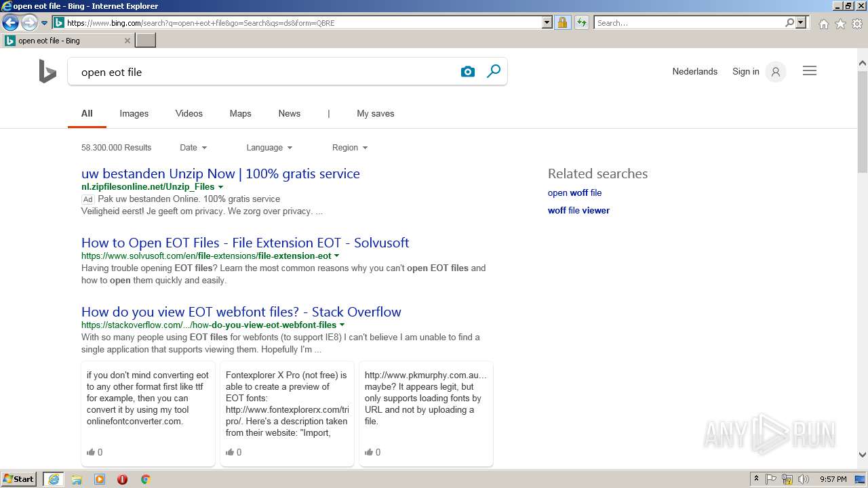The image size is (868, 488).
Task: Click the Bing logo icon
Action: coord(47,71)
